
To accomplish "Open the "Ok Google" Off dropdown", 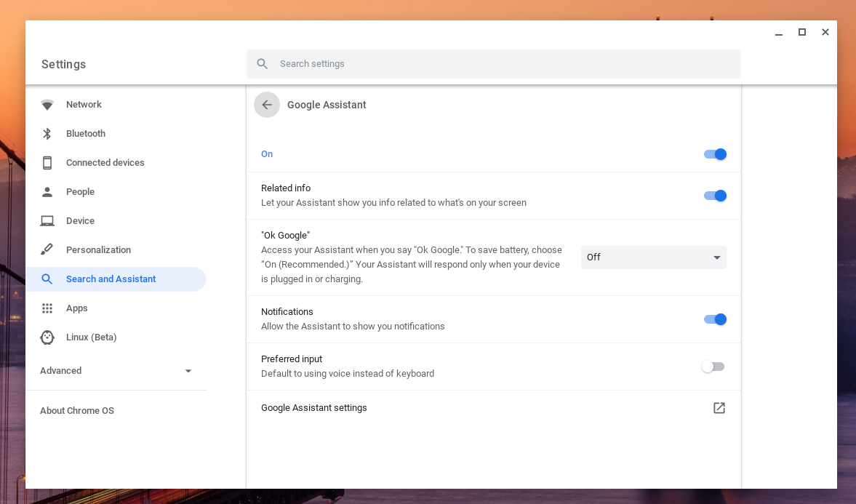I will click(653, 257).
